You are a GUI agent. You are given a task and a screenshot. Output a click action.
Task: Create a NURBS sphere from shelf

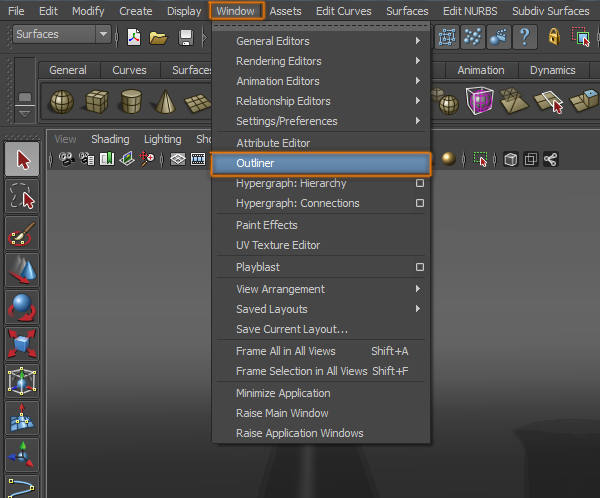tap(62, 101)
